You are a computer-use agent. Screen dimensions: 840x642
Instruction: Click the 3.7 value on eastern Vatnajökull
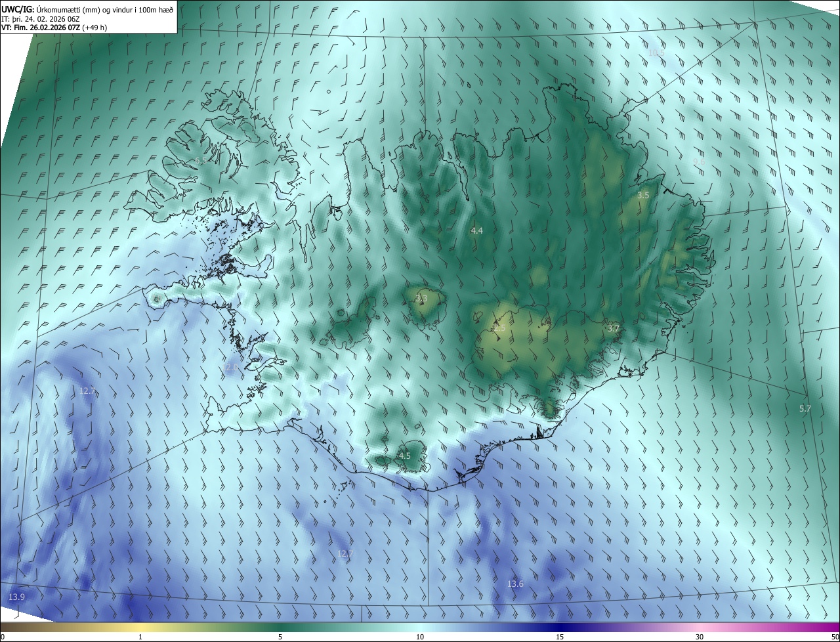[x=614, y=328]
